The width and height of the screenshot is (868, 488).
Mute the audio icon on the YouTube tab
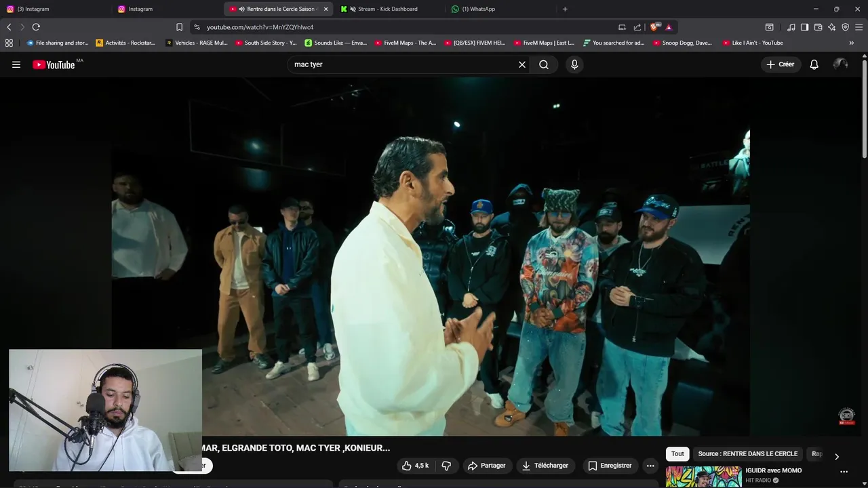(242, 9)
